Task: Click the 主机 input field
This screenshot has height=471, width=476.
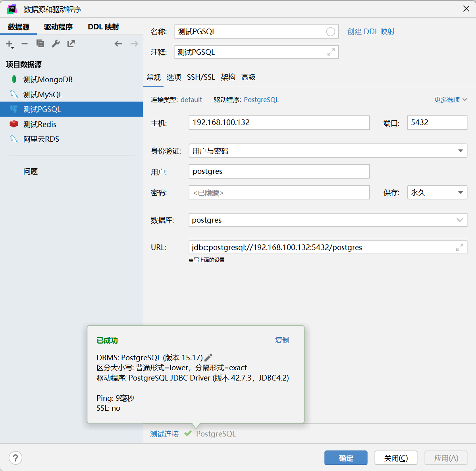Action: tap(279, 123)
